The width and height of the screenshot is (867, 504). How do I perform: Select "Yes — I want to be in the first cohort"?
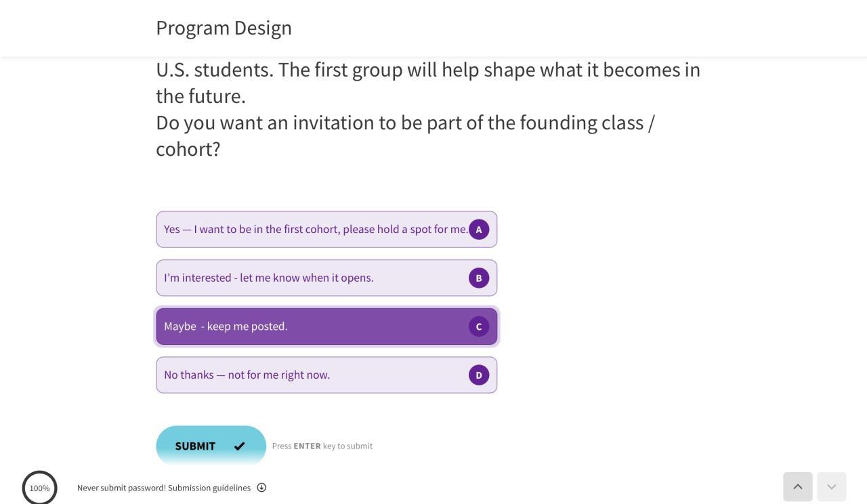316,230
